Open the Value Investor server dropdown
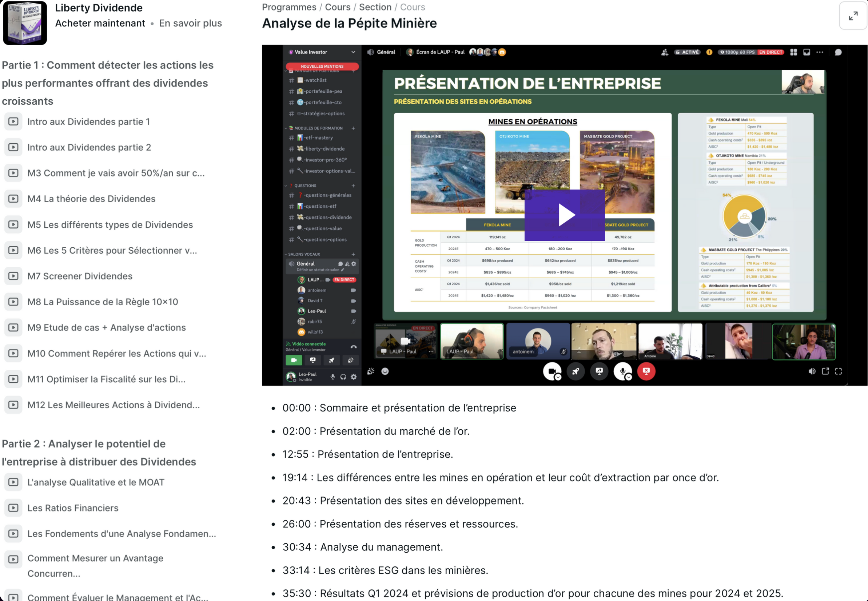The height and width of the screenshot is (601, 868). [x=353, y=52]
